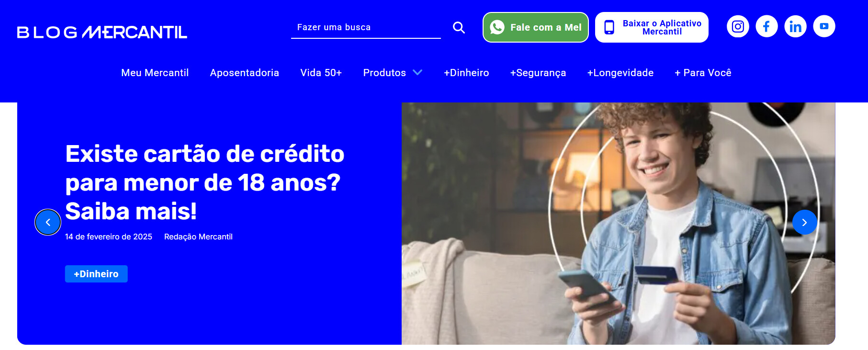Open the Vida 50+ menu item
The image size is (868, 350).
321,73
